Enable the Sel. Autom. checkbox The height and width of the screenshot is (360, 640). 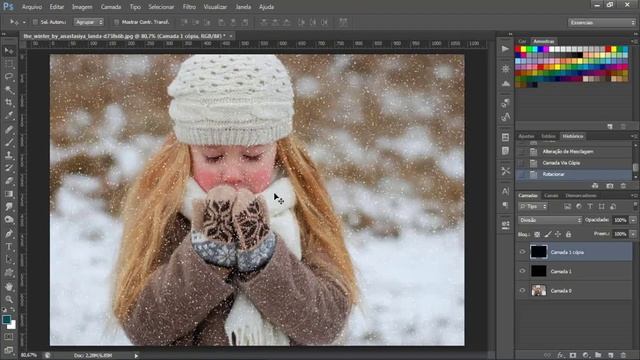pos(35,22)
